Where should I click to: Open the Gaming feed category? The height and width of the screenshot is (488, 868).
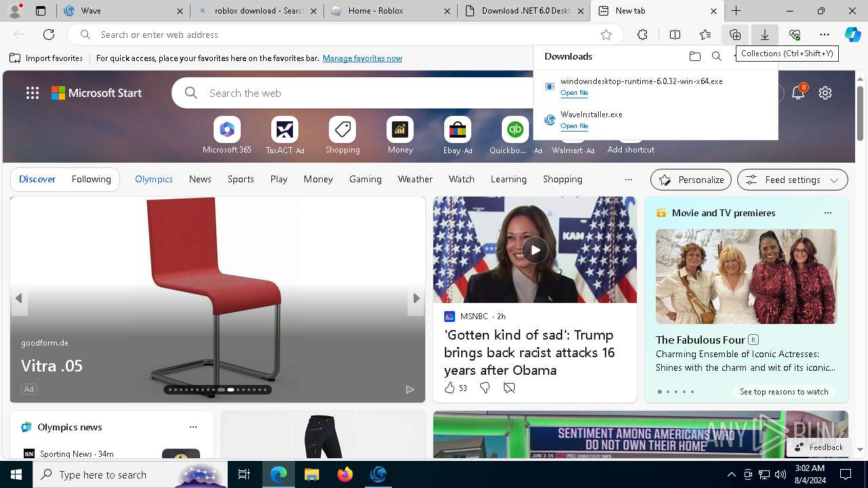pyautogui.click(x=366, y=179)
